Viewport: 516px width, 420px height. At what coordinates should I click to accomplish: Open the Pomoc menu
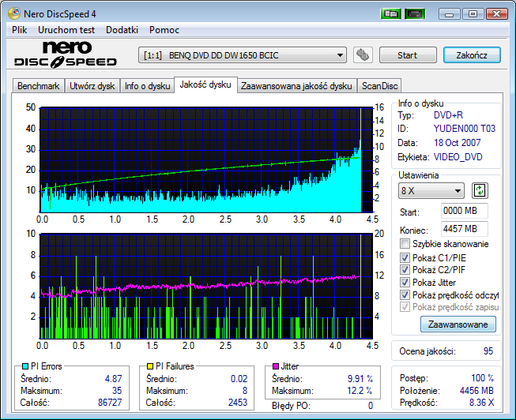[164, 30]
